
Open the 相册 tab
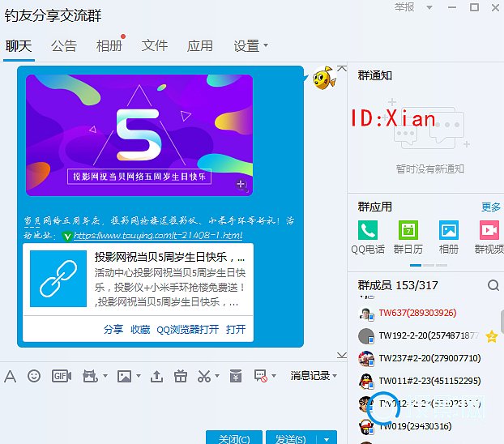[x=109, y=46]
